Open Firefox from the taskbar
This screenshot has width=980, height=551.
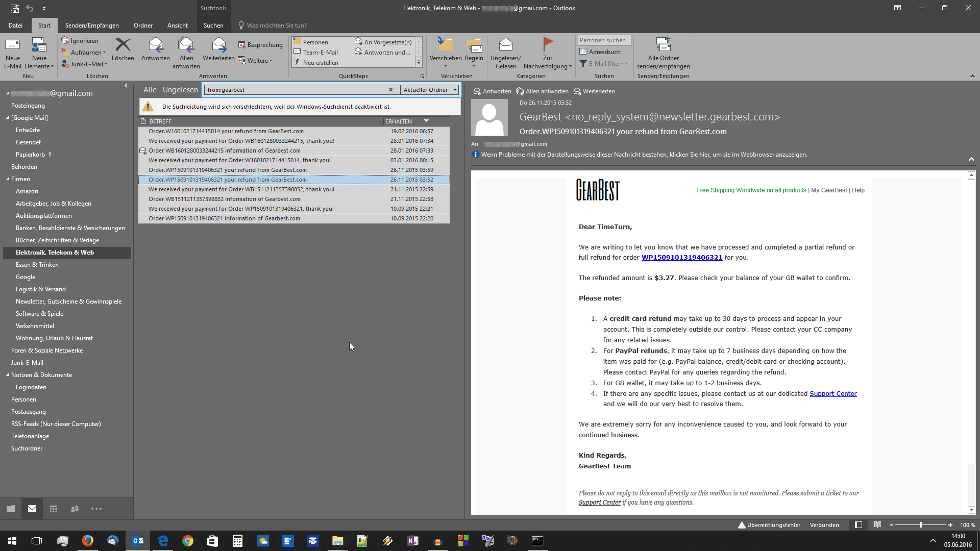tap(88, 541)
